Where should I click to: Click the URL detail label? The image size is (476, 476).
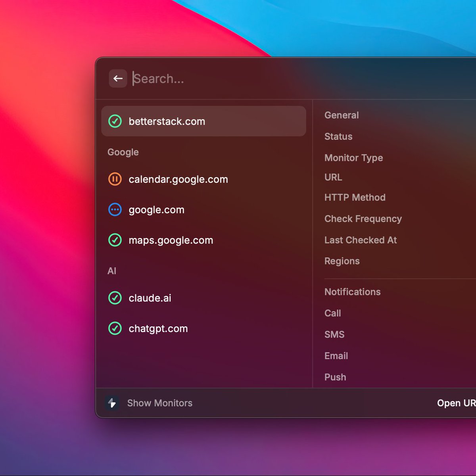click(x=333, y=177)
